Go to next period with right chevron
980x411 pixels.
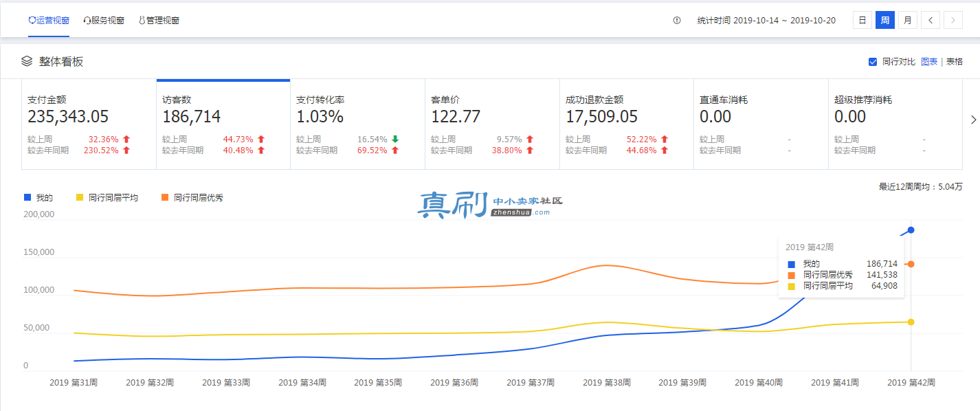tap(953, 21)
